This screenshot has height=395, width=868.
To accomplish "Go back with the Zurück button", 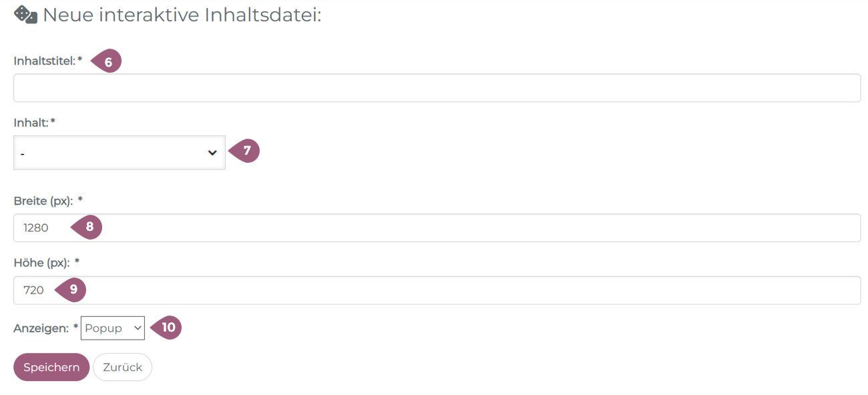I will coord(122,367).
